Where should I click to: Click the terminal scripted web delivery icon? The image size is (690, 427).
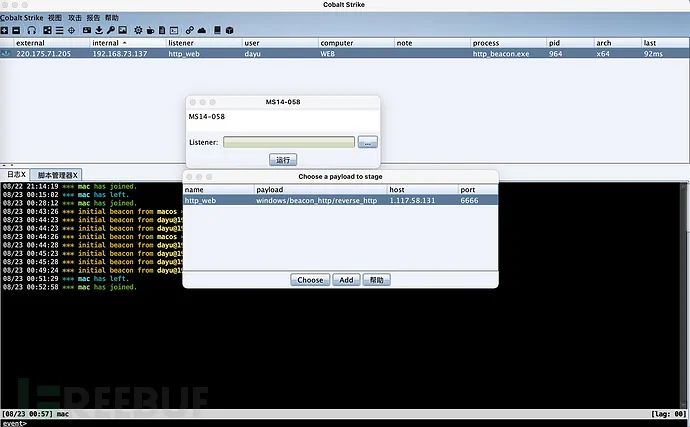174,30
